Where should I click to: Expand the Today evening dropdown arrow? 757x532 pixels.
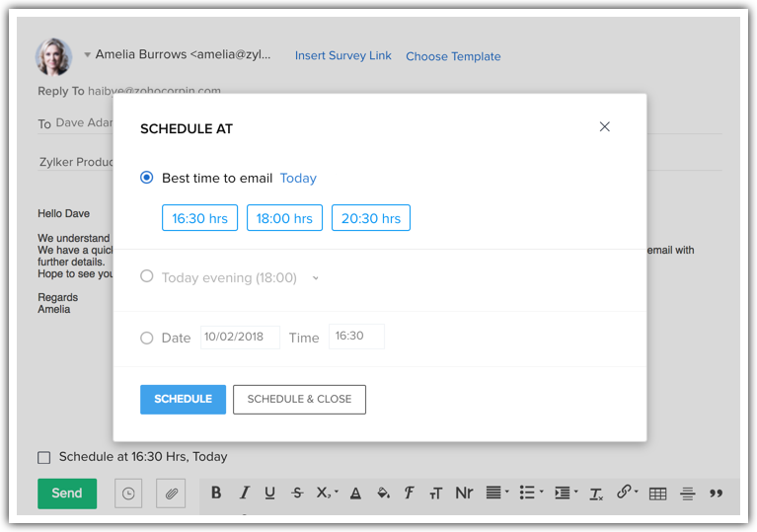(316, 278)
